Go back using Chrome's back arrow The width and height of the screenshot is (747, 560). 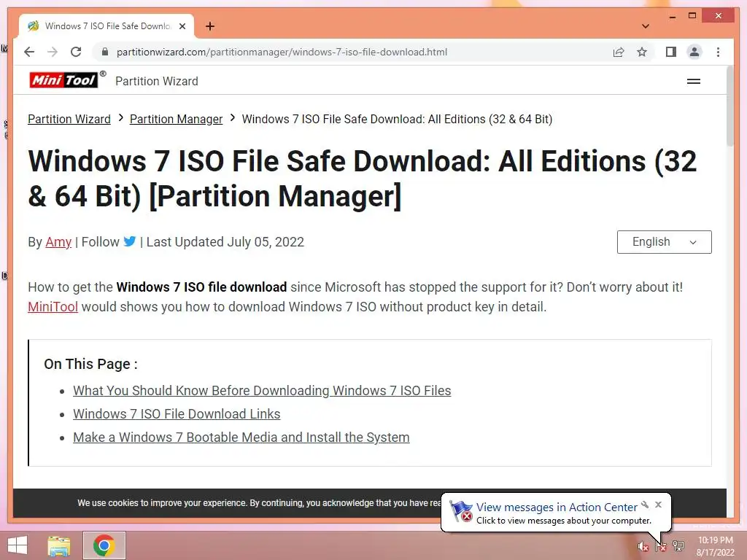coord(29,52)
